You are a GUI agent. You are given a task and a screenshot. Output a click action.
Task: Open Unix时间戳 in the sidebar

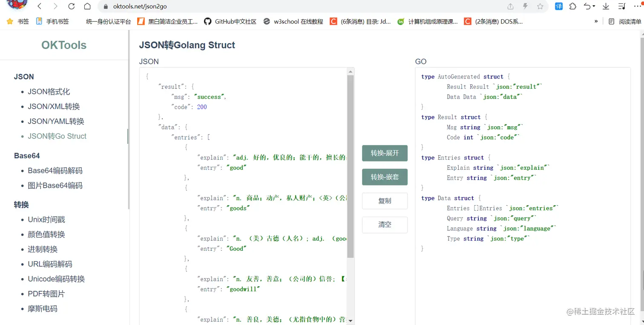[46, 220]
